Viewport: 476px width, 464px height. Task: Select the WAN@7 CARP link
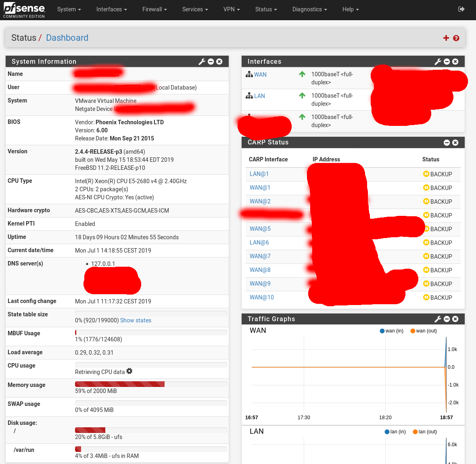(x=260, y=256)
